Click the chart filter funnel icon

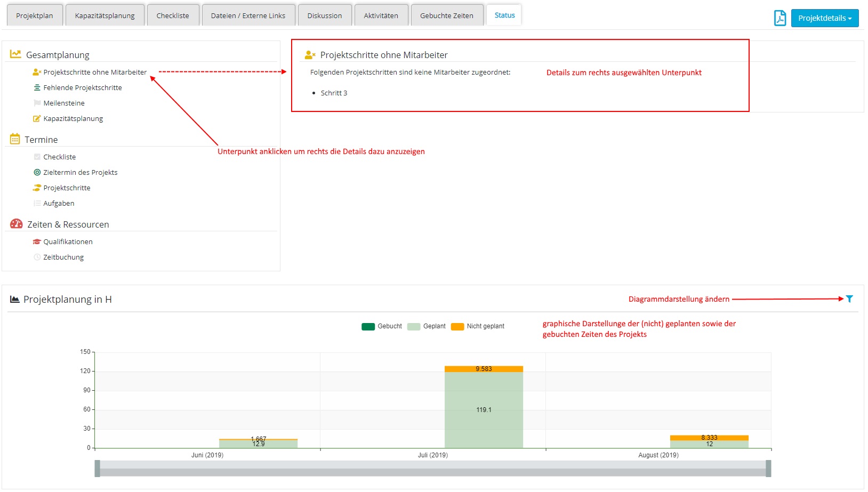[x=849, y=299]
